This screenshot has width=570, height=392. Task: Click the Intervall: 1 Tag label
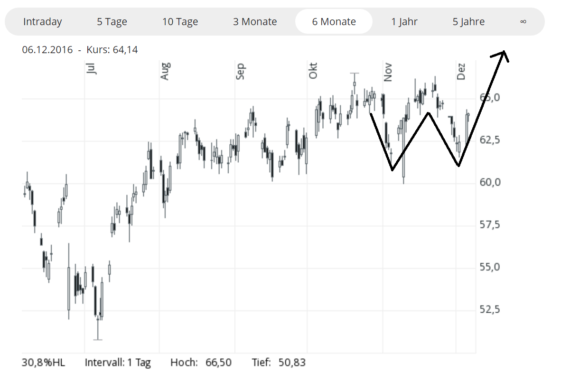(118, 363)
